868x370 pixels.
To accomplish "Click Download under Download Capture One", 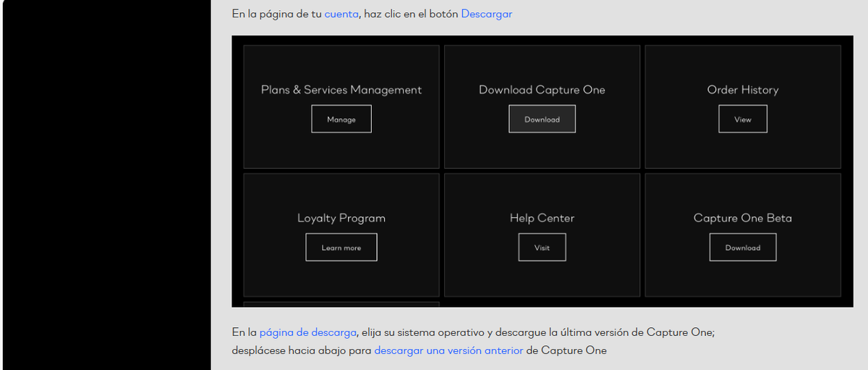I will click(542, 119).
